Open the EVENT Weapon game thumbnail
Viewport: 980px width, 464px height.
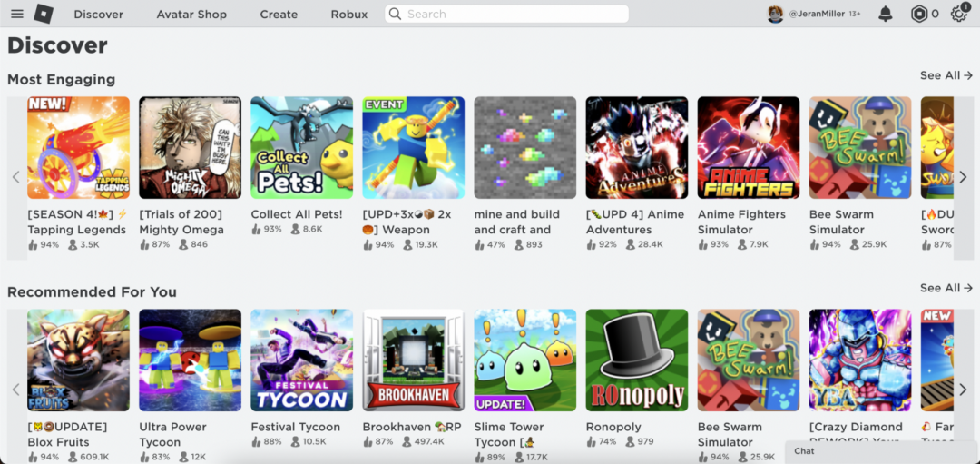[x=414, y=148]
